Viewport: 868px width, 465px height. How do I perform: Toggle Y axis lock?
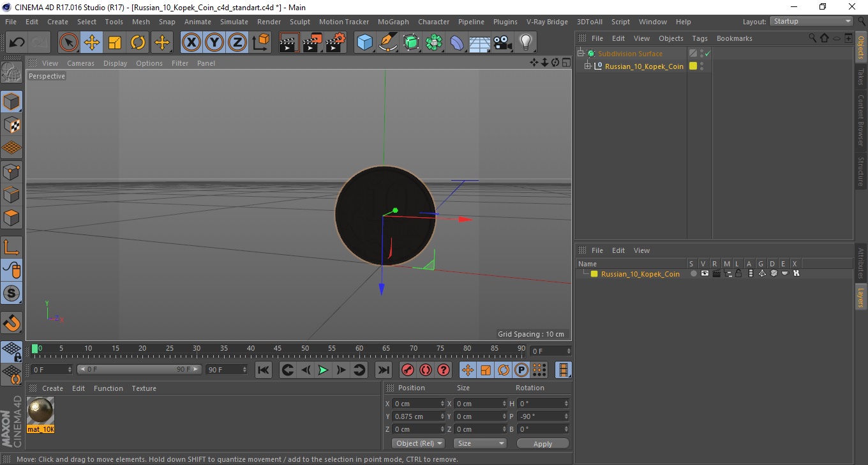click(214, 43)
